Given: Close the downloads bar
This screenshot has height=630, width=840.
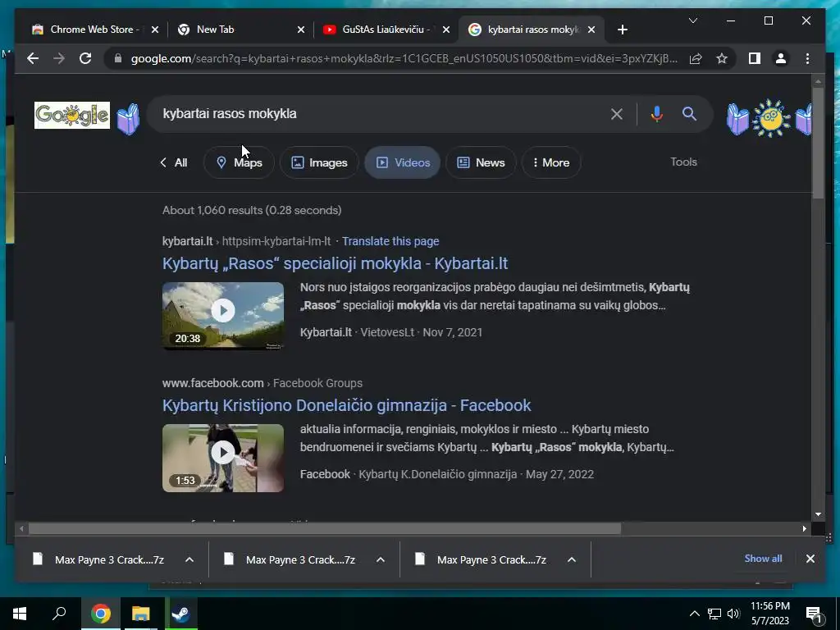Looking at the screenshot, I should click(x=810, y=559).
